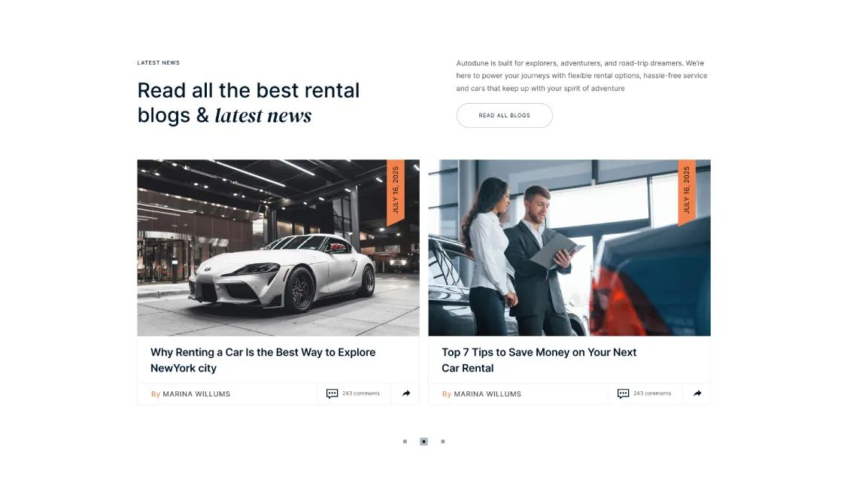This screenshot has width=847, height=504.
Task: Click the LATEST NEWS section label
Action: coord(158,62)
